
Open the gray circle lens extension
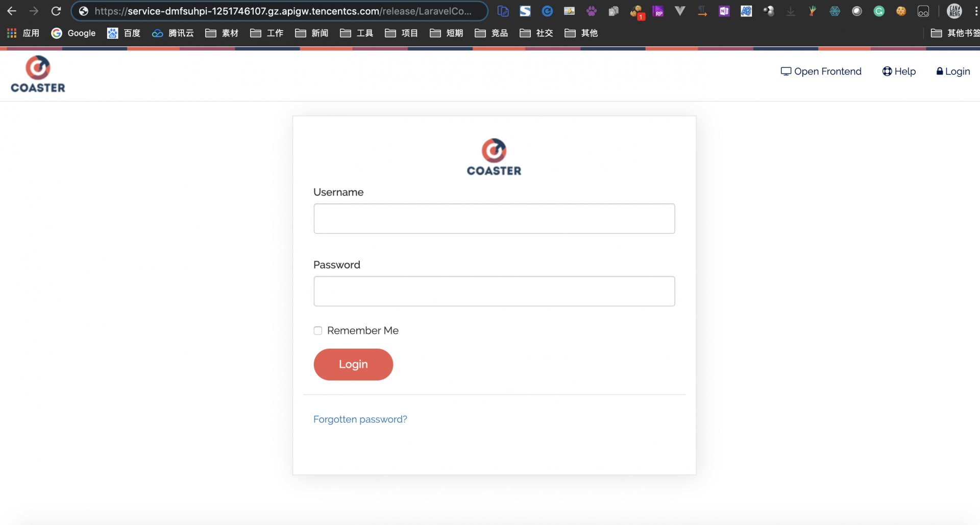(x=857, y=11)
